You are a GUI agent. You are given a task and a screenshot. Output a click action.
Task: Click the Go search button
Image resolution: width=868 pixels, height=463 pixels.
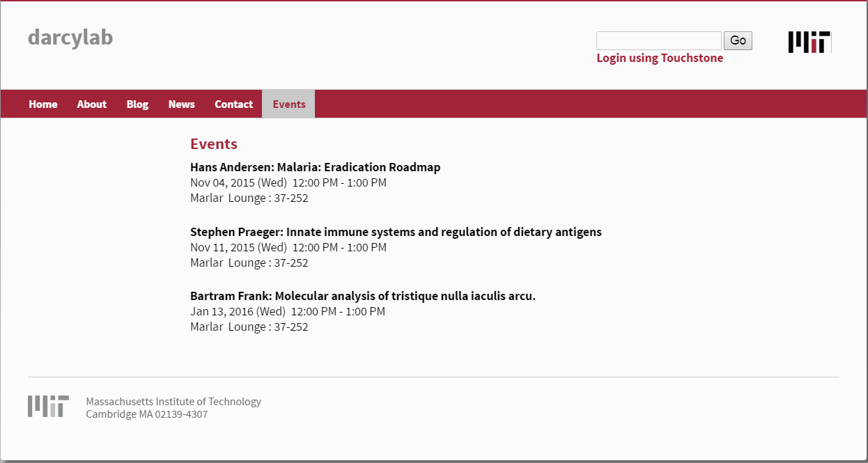click(738, 40)
